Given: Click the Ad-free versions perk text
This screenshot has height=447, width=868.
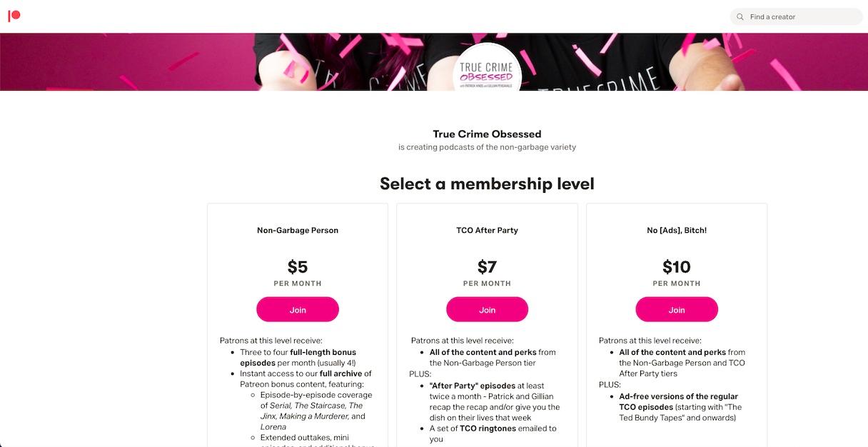Looking at the screenshot, I should (x=678, y=396).
